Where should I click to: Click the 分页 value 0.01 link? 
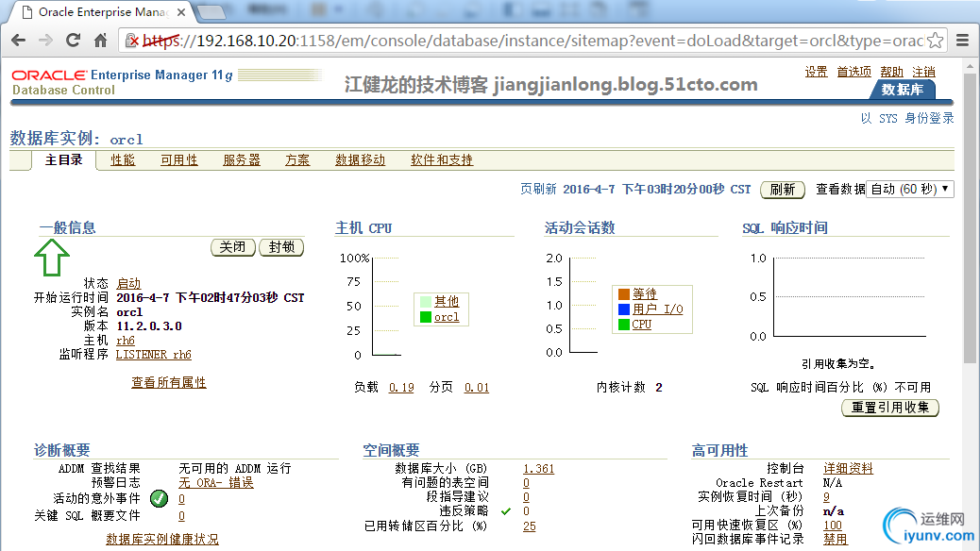coord(476,388)
